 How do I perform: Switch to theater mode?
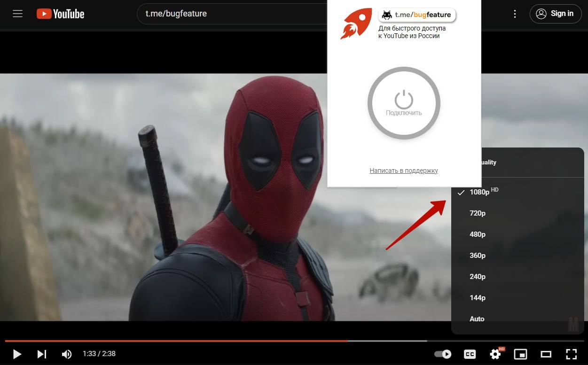tap(546, 354)
